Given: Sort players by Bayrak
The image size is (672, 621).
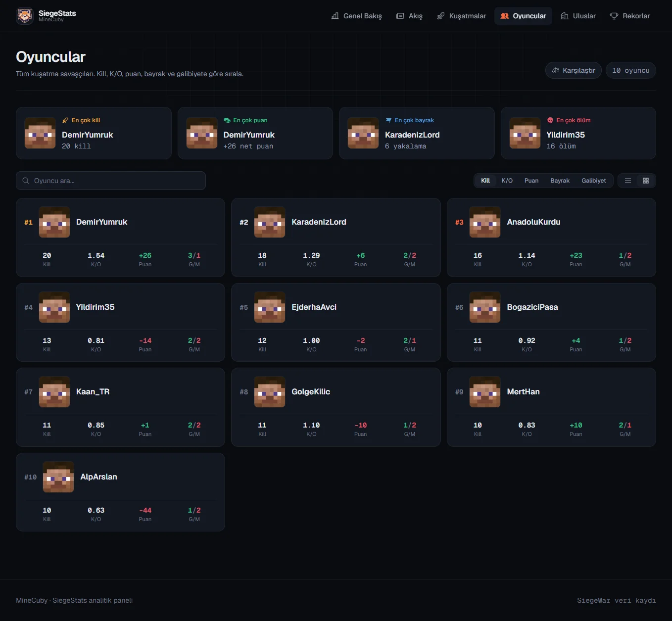Looking at the screenshot, I should 560,181.
